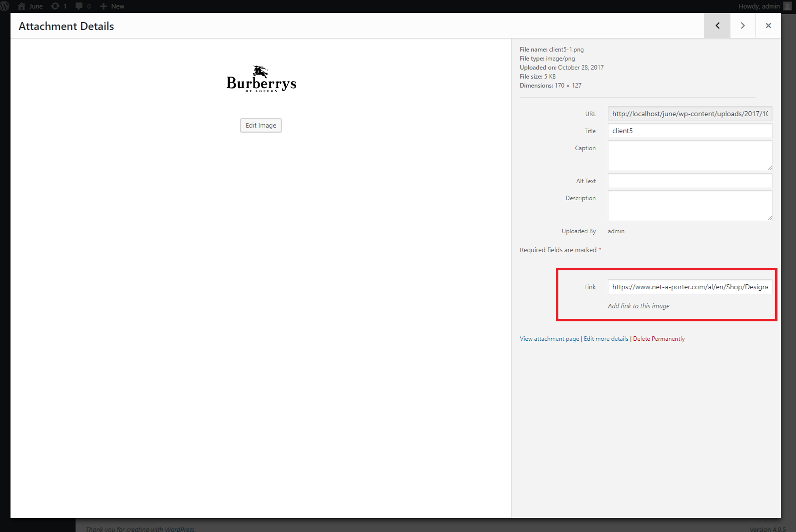Click the File type image/png text
This screenshot has width=796, height=532.
coord(547,59)
